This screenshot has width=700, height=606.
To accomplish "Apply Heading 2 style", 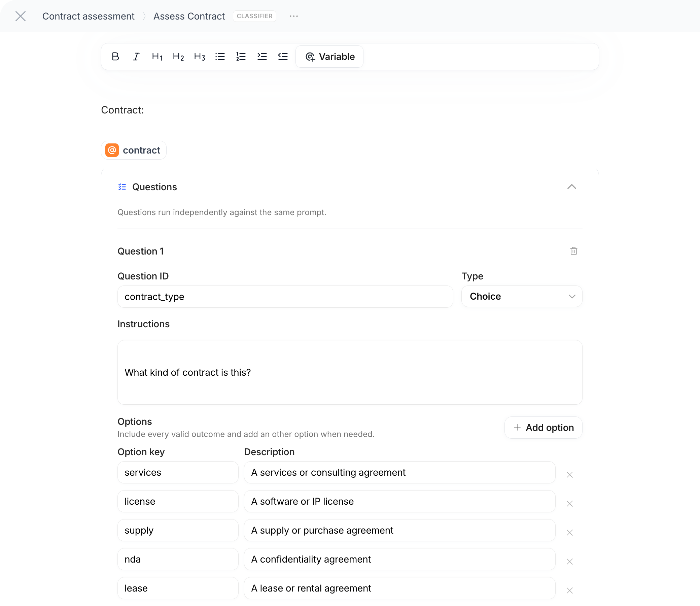I will click(x=178, y=57).
